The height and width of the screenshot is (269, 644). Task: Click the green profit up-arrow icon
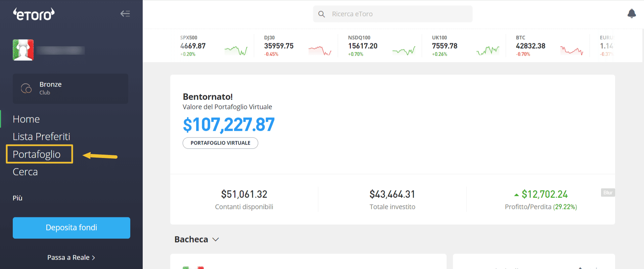(516, 195)
